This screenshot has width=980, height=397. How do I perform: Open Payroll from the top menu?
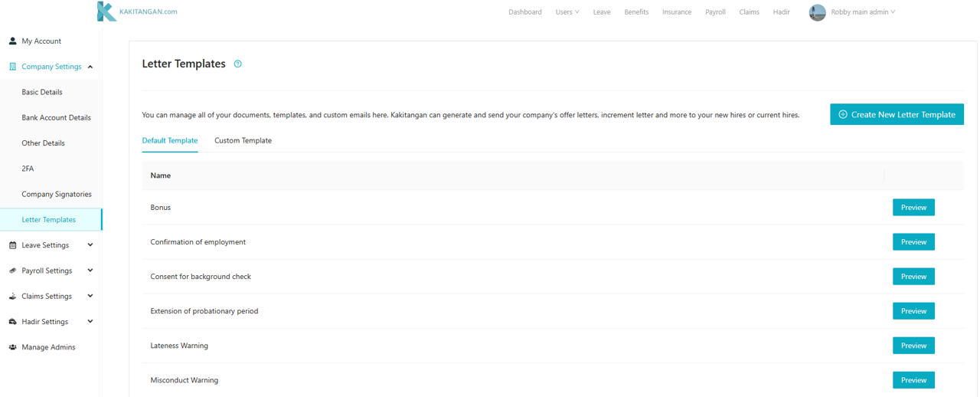(715, 12)
